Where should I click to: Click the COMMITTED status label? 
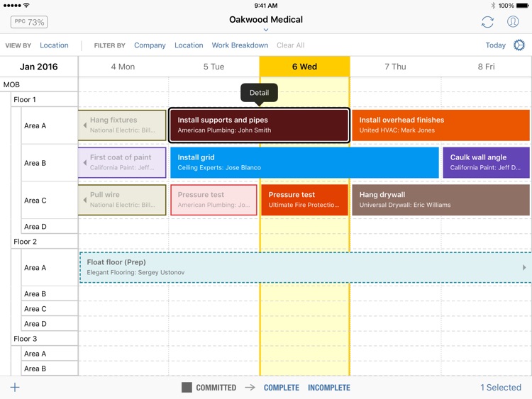pyautogui.click(x=216, y=388)
